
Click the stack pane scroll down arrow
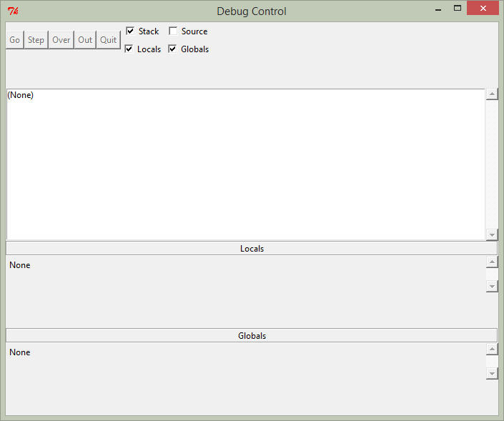[x=492, y=234]
